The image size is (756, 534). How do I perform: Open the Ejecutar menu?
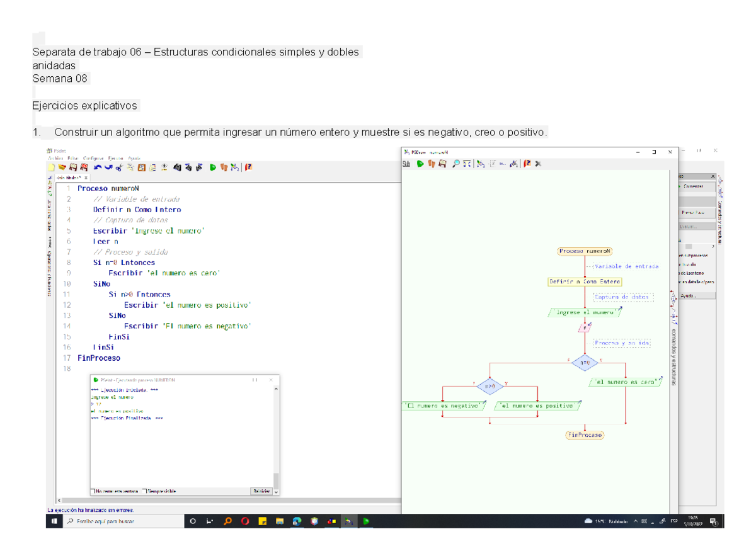116,158
